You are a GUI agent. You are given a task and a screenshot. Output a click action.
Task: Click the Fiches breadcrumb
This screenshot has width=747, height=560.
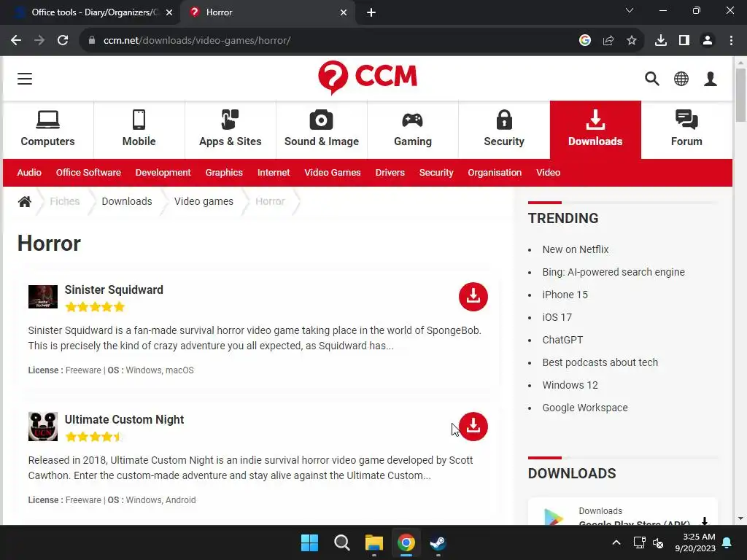click(x=65, y=201)
